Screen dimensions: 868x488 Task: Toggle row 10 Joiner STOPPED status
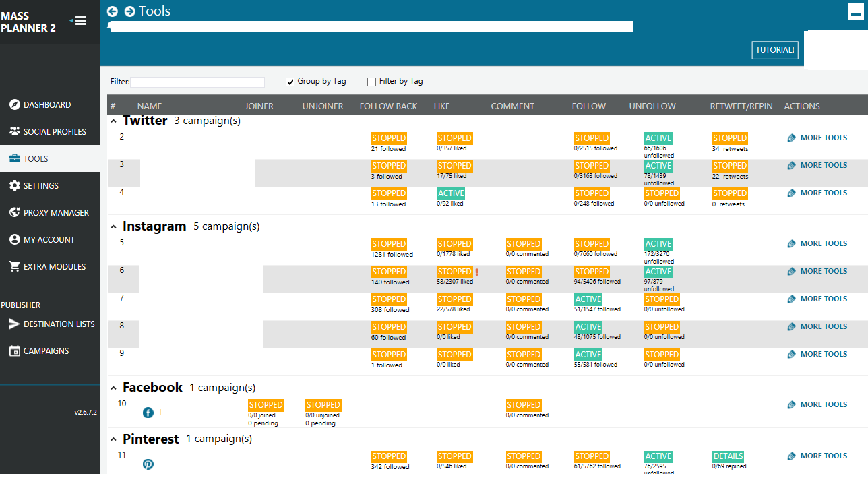coord(266,405)
